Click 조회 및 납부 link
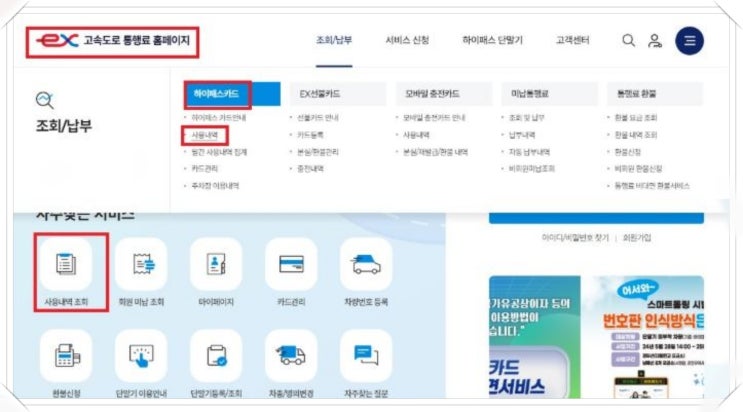The image size is (743, 412). click(x=527, y=118)
